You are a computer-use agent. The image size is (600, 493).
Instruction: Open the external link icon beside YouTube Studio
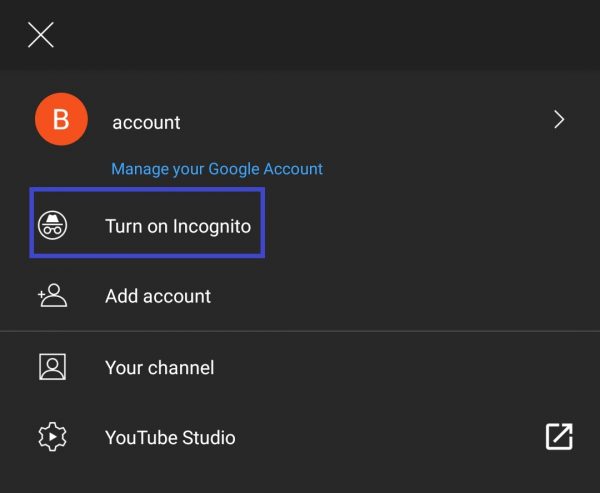click(x=558, y=437)
